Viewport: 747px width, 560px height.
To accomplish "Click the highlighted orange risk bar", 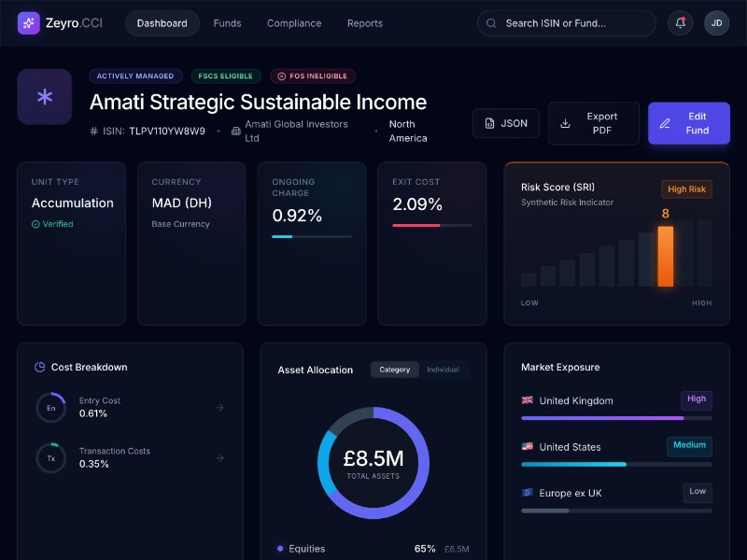I will [x=665, y=256].
